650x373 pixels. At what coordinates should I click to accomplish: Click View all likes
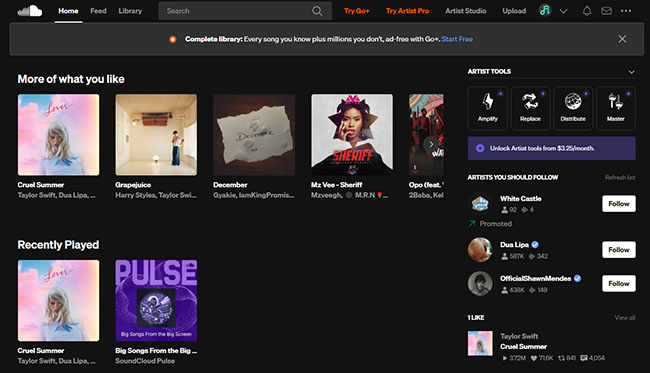(x=625, y=317)
